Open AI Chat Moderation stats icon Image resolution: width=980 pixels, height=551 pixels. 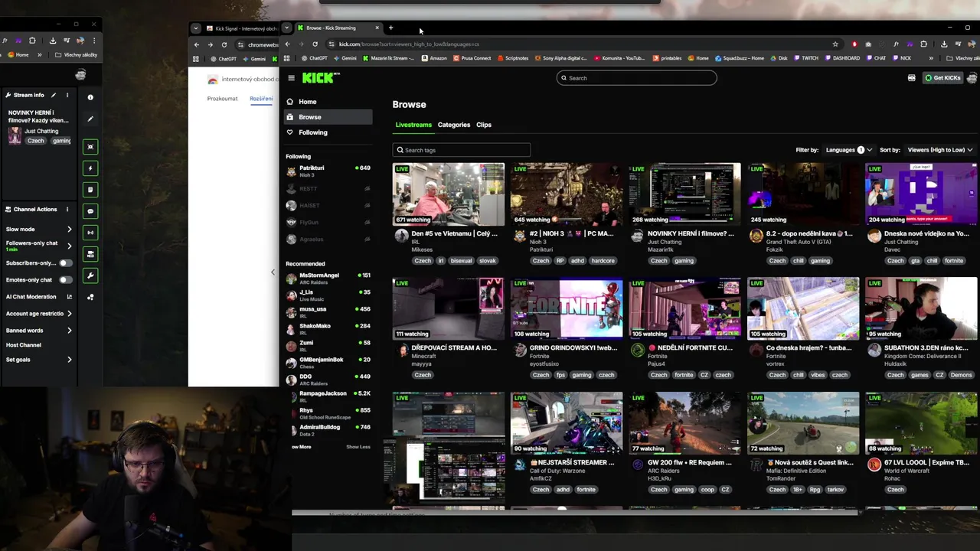click(70, 297)
